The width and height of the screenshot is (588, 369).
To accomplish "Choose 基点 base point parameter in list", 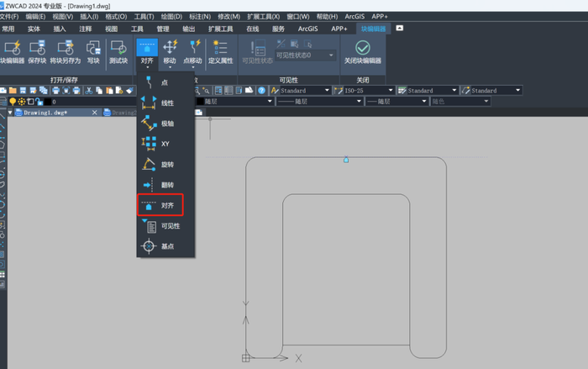I will [165, 246].
